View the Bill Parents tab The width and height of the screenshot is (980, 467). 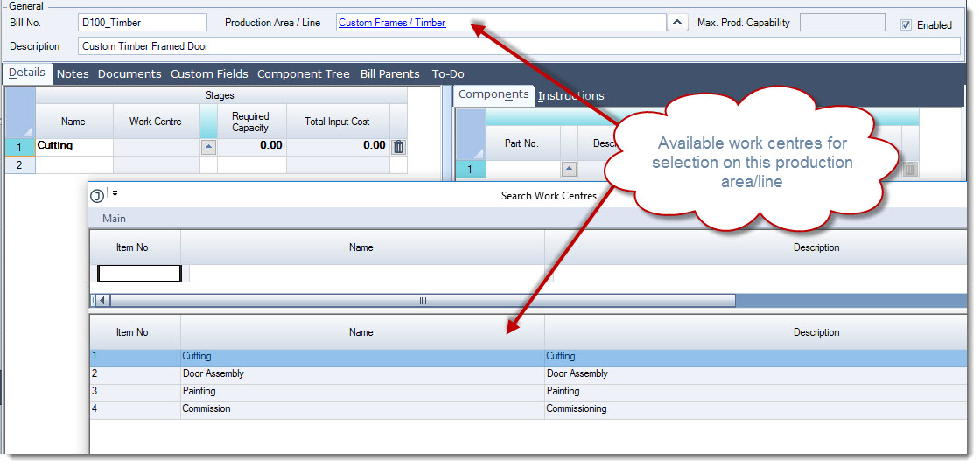[x=390, y=73]
